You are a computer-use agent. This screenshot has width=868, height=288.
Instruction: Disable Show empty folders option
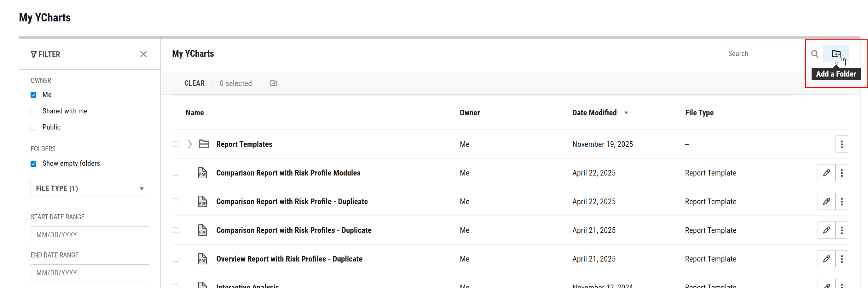(33, 164)
